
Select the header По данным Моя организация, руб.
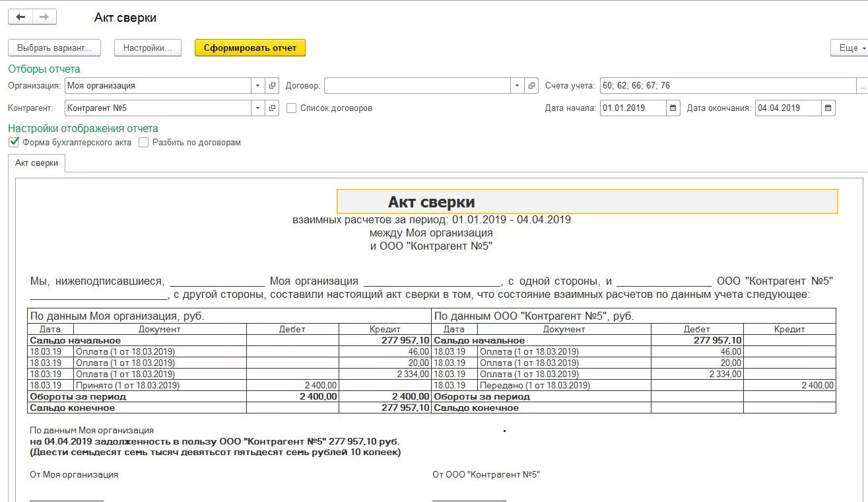[x=117, y=316]
